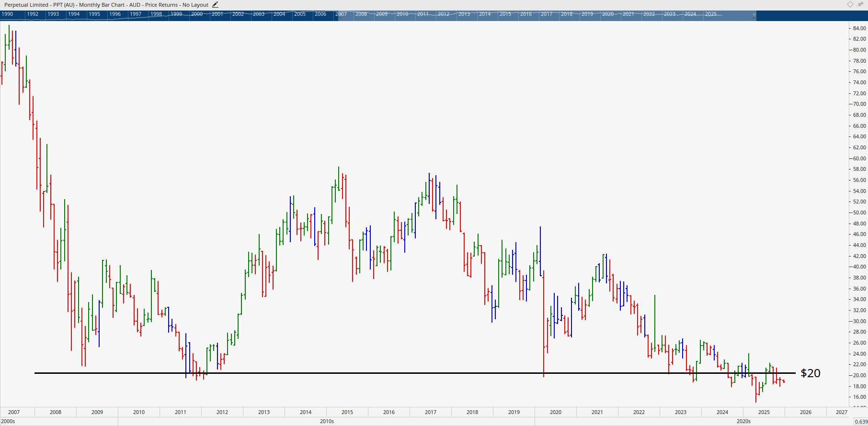868x426 pixels.
Task: Click the 2000s decade label at bottom
Action: [8, 421]
